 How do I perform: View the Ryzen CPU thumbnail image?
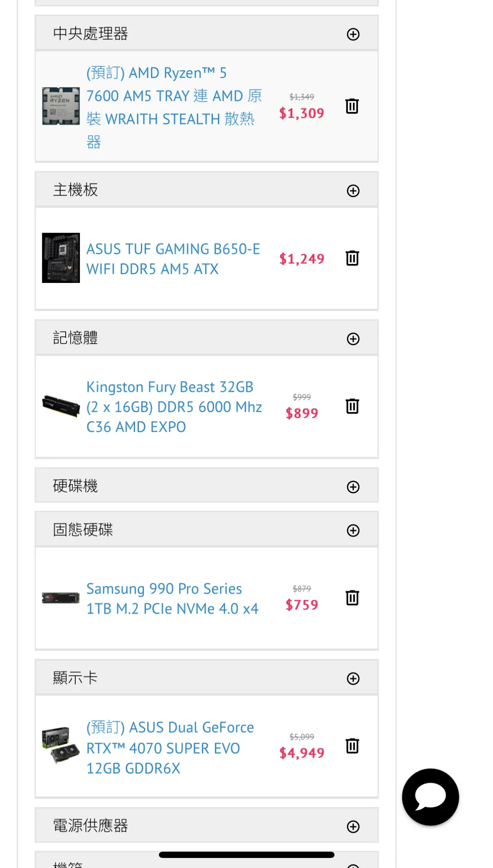pyautogui.click(x=61, y=106)
